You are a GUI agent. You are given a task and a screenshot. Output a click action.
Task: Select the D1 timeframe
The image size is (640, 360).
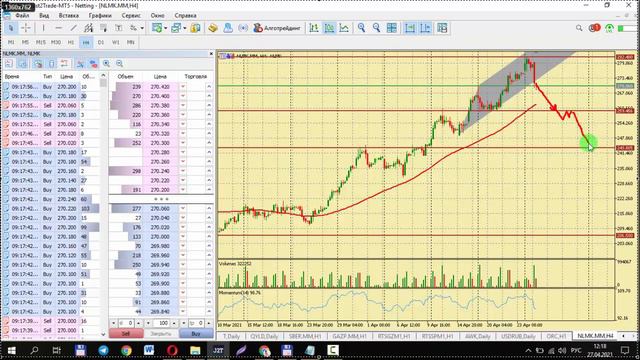coord(101,42)
